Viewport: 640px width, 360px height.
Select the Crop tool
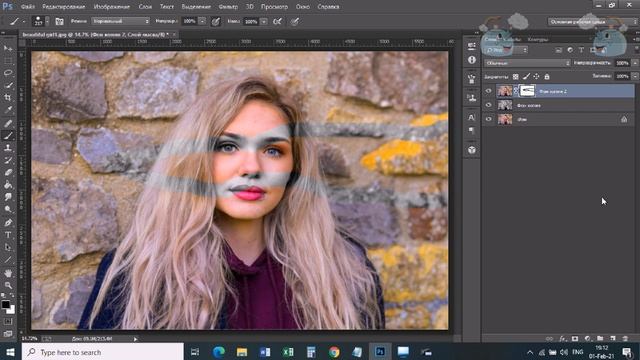pyautogui.click(x=8, y=98)
